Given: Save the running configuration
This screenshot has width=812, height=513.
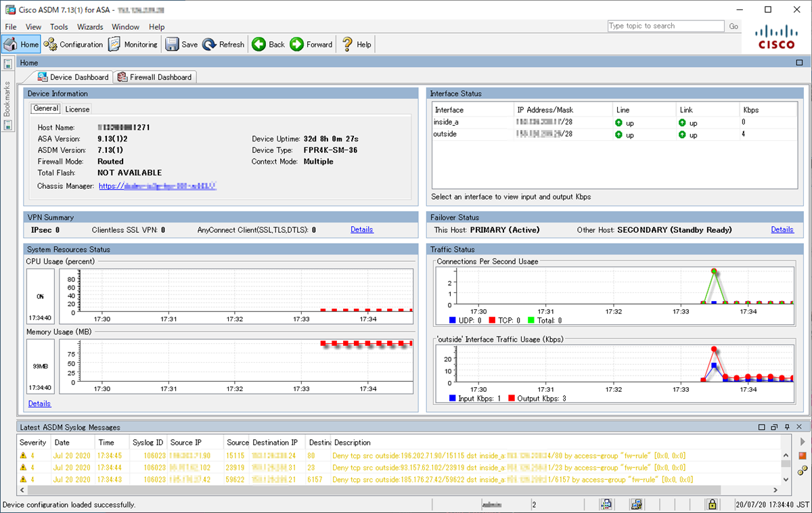Looking at the screenshot, I should 181,45.
